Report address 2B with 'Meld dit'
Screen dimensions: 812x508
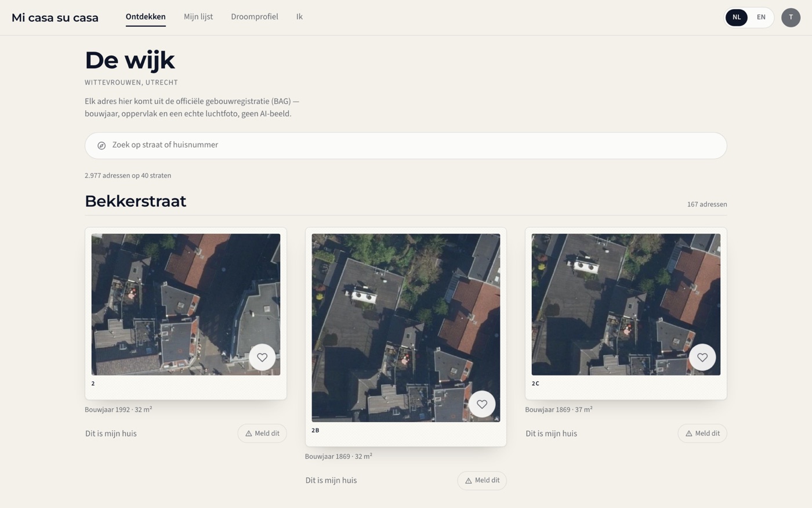[x=482, y=481]
